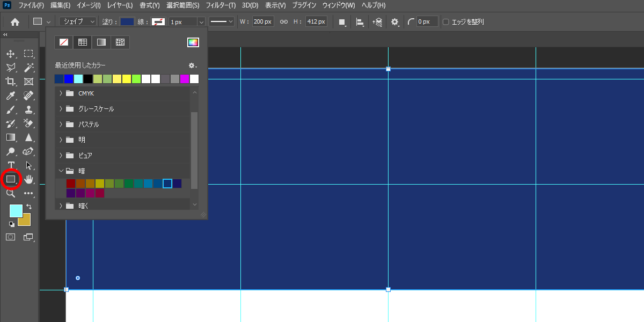Viewport: 644px width, 322px height.
Task: Open the ファイル(F) menu
Action: pyautogui.click(x=31, y=5)
